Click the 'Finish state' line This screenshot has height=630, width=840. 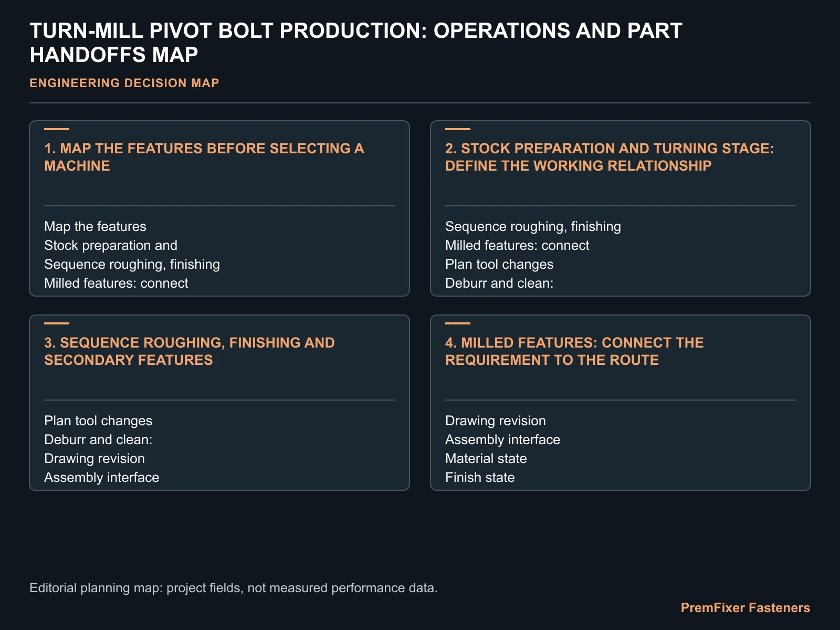coord(480,477)
